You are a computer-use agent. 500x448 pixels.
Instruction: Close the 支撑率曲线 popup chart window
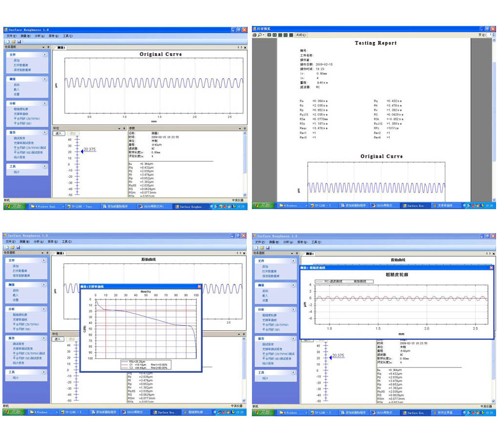pyautogui.click(x=199, y=287)
